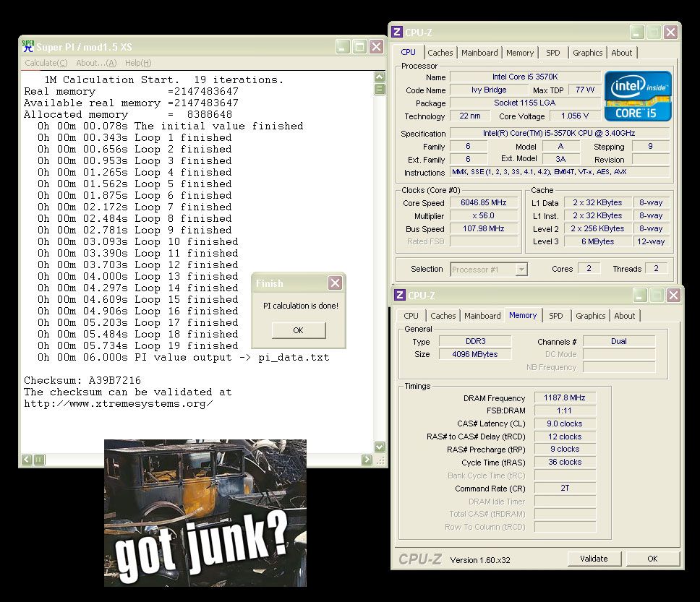Close the Super PI window
Image resolution: width=700 pixels, height=602 pixels.
(x=376, y=46)
